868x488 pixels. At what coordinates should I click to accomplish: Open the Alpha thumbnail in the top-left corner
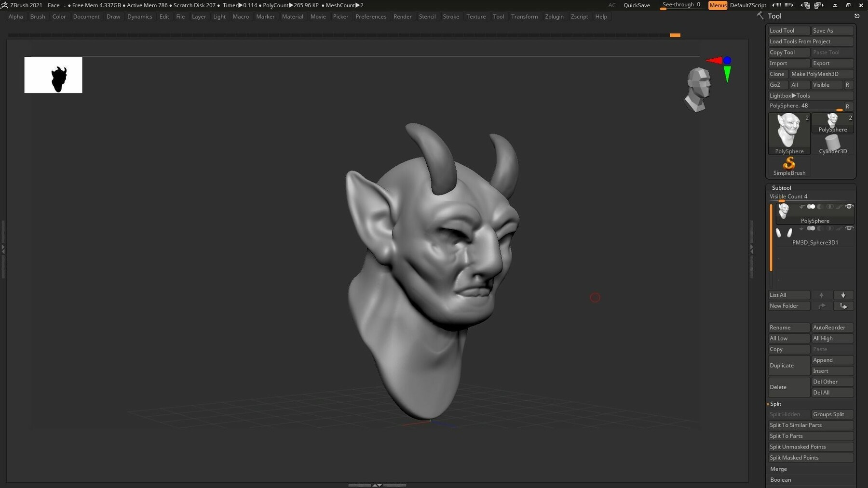tap(53, 75)
